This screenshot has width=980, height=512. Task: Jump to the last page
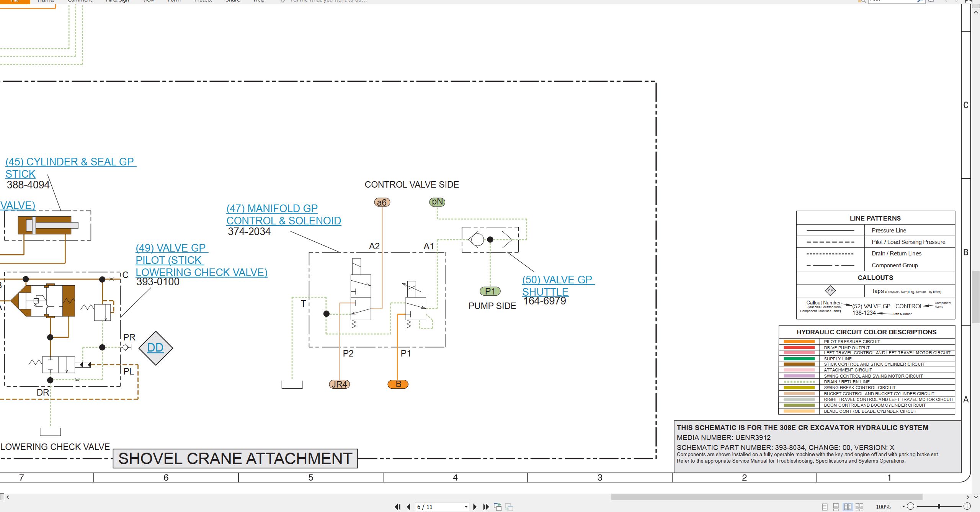(x=486, y=507)
